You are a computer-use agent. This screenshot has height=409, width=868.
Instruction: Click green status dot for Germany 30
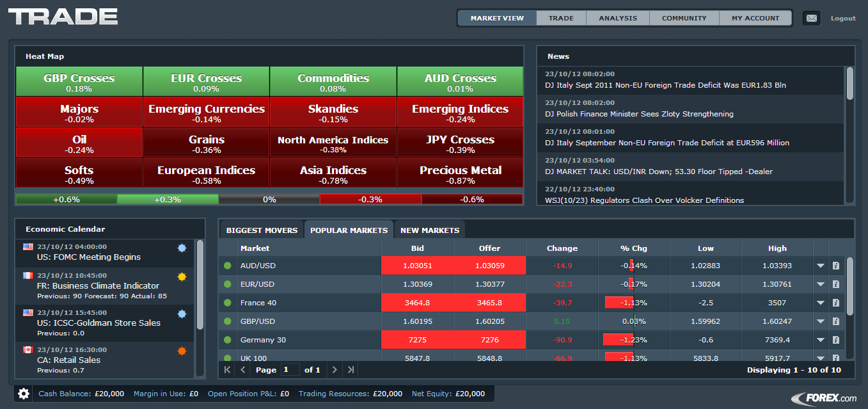point(227,340)
